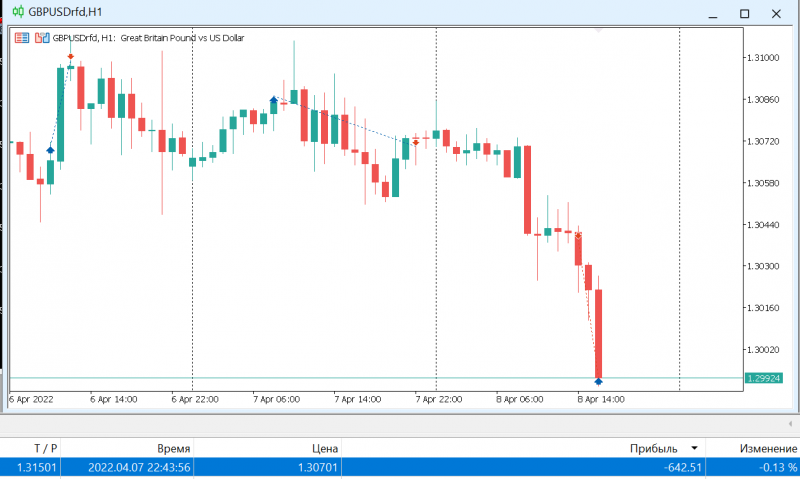Select the row with profit -642.51
The width and height of the screenshot is (800, 479).
pyautogui.click(x=400, y=467)
